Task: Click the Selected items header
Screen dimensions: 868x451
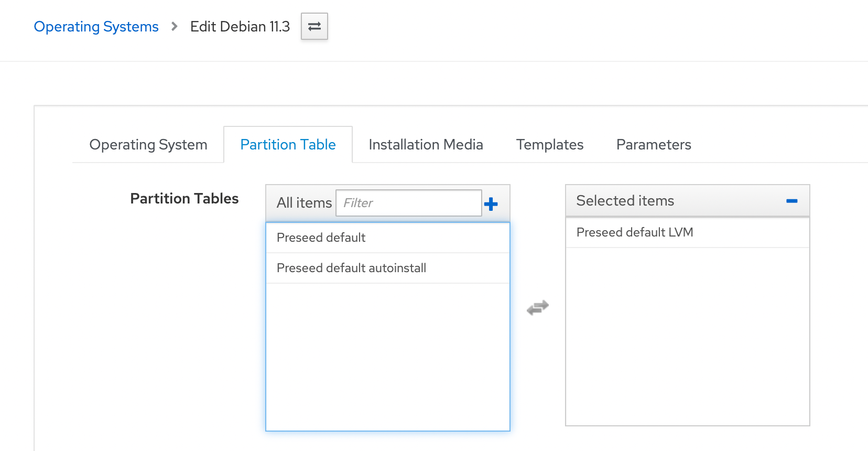Action: coord(625,201)
